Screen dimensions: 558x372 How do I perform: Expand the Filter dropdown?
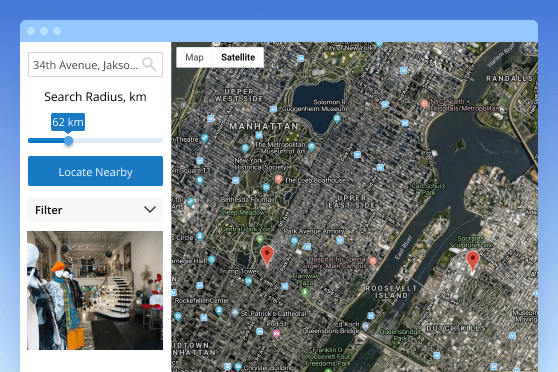(x=95, y=210)
